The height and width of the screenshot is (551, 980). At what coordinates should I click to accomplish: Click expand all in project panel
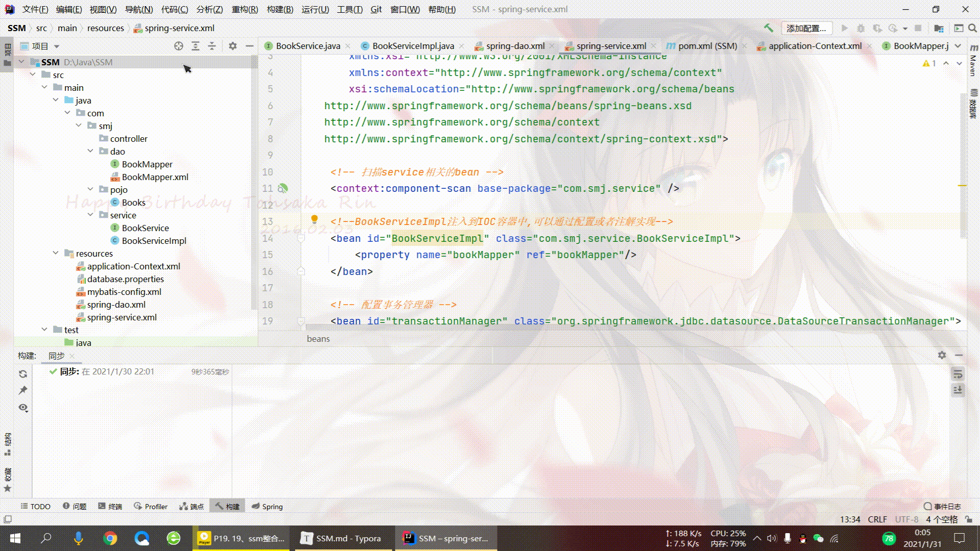point(195,46)
